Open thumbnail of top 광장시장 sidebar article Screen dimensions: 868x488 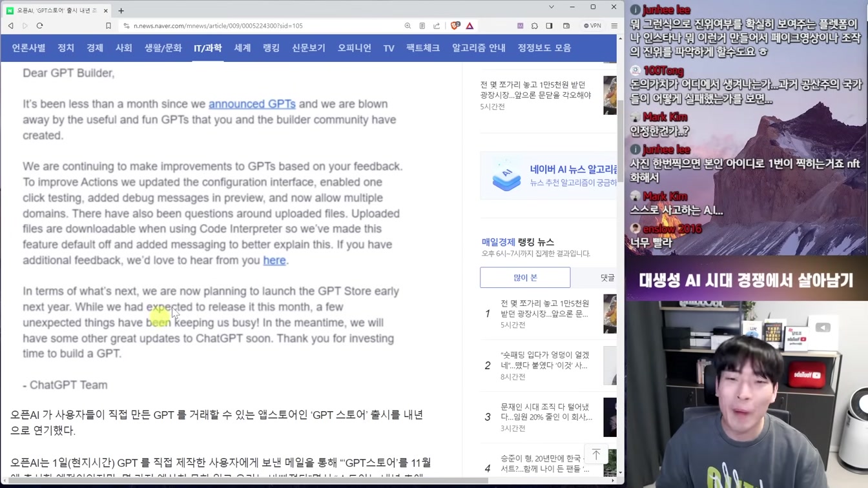[610, 95]
